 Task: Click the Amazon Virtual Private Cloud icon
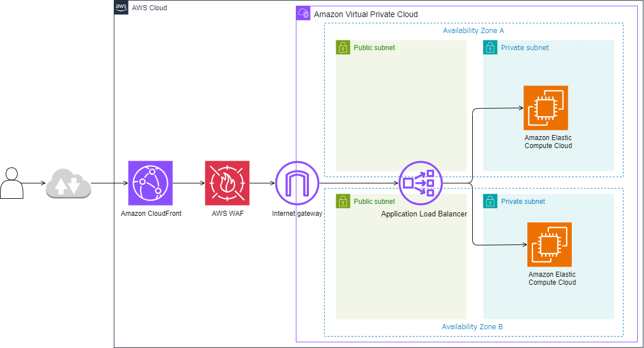pos(303,13)
